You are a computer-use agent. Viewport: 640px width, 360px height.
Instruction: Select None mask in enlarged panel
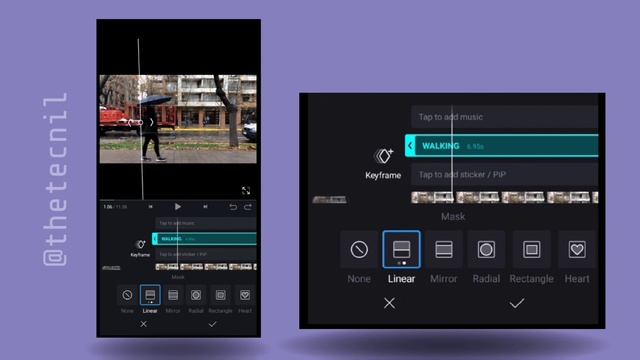[x=359, y=249]
